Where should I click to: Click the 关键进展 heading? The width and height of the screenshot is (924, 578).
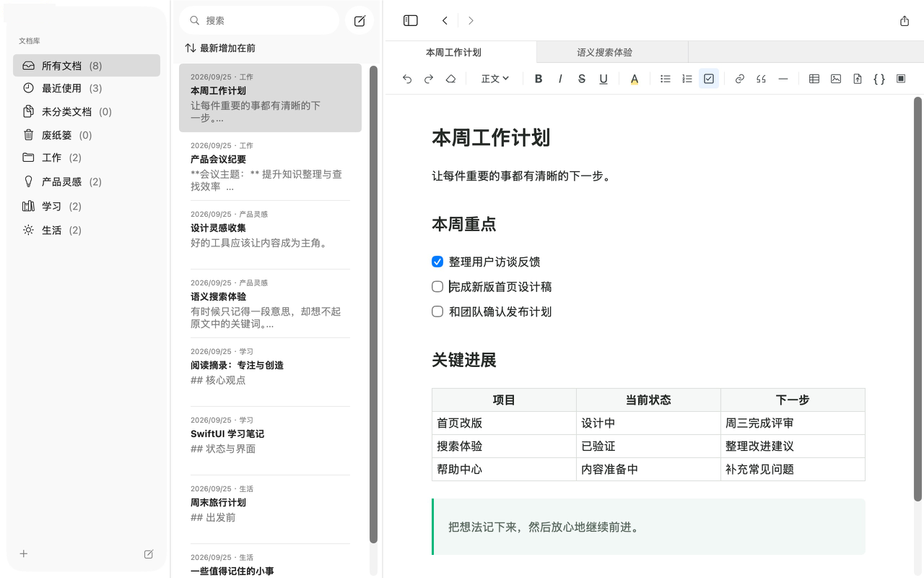[464, 361]
